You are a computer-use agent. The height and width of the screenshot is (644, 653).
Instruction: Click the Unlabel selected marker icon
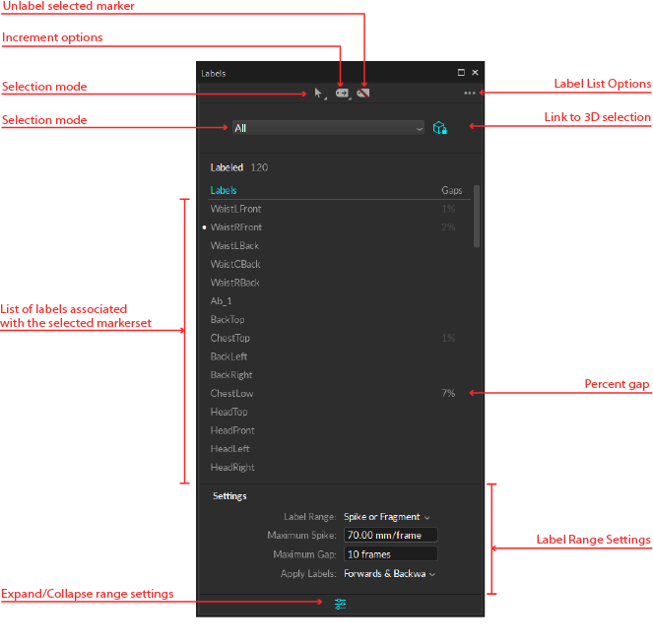(363, 94)
